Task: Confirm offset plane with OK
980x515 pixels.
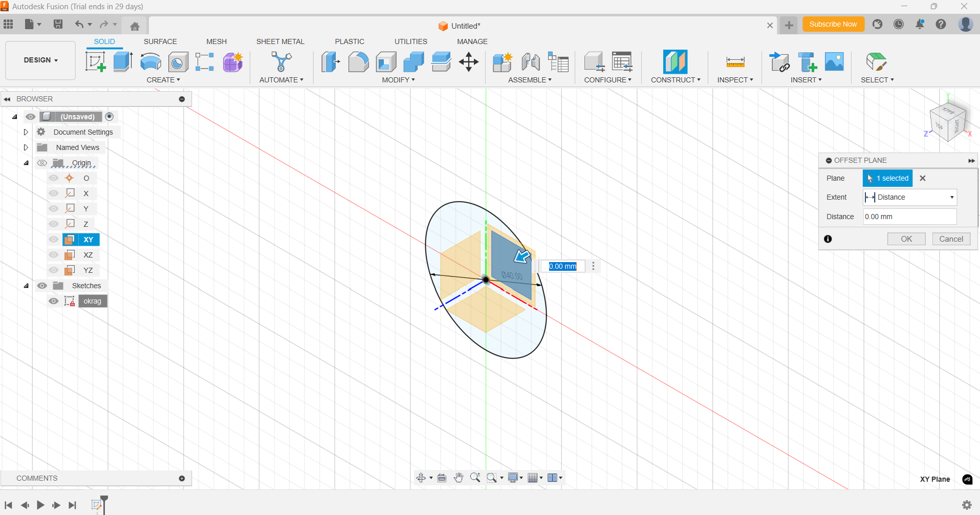Action: point(906,239)
